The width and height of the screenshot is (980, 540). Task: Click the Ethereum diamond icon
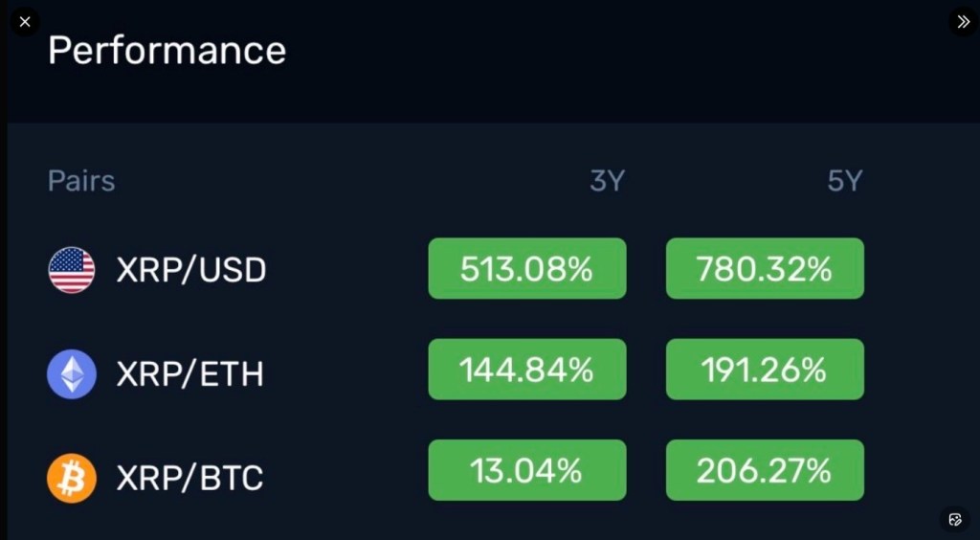[x=72, y=373]
